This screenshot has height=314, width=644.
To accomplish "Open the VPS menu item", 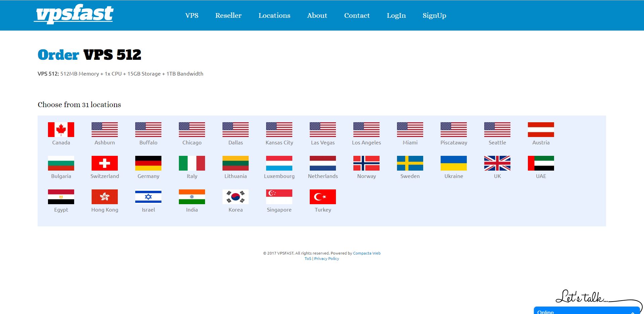I will pyautogui.click(x=192, y=15).
